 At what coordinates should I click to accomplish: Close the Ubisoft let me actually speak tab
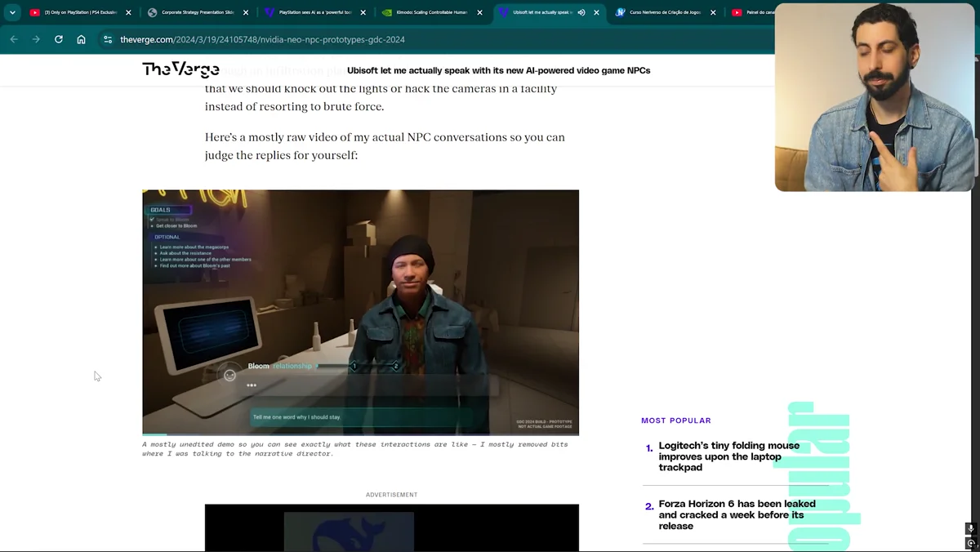(597, 12)
